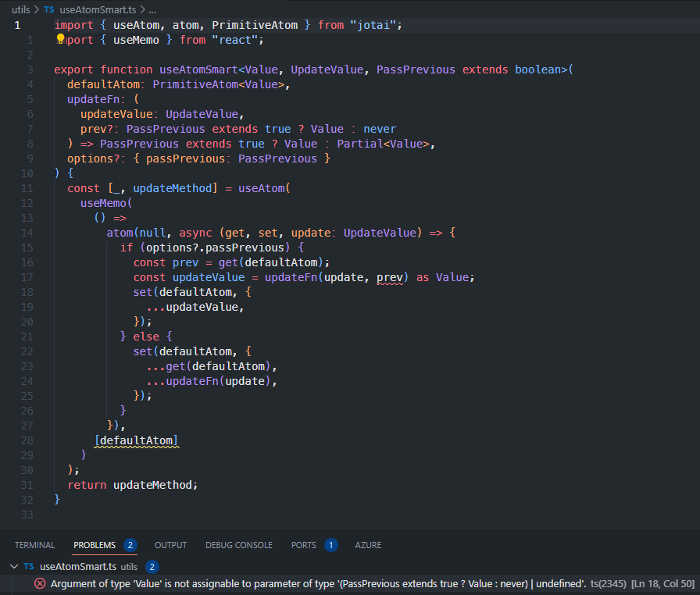Image resolution: width=700 pixels, height=595 pixels.
Task: Collapse the useAtomSmart.ts problems group
Action: (x=14, y=566)
